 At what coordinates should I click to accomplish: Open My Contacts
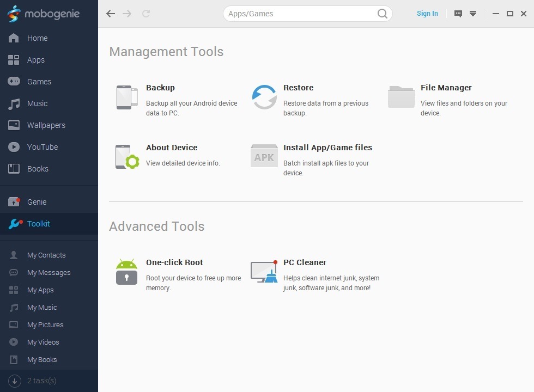coord(46,255)
